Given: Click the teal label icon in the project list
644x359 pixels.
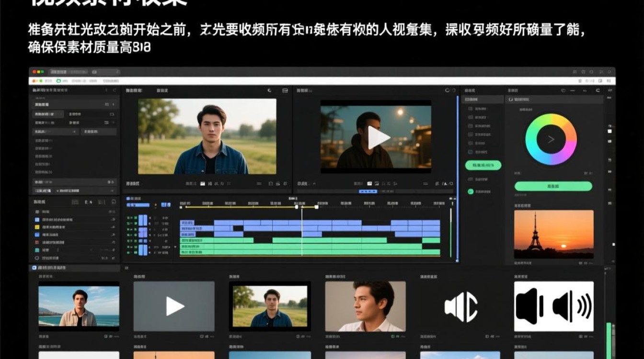Looking at the screenshot, I should 37,250.
